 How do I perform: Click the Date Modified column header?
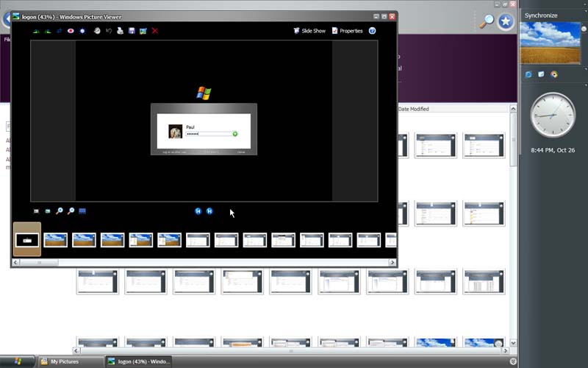click(414, 109)
